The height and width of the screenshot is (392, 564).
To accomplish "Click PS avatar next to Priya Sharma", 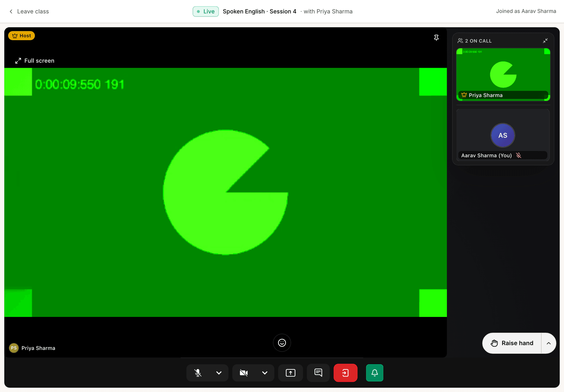I will (x=14, y=348).
